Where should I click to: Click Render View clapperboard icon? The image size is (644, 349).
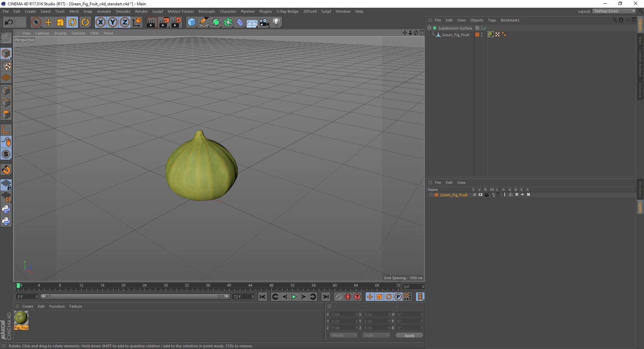click(152, 22)
